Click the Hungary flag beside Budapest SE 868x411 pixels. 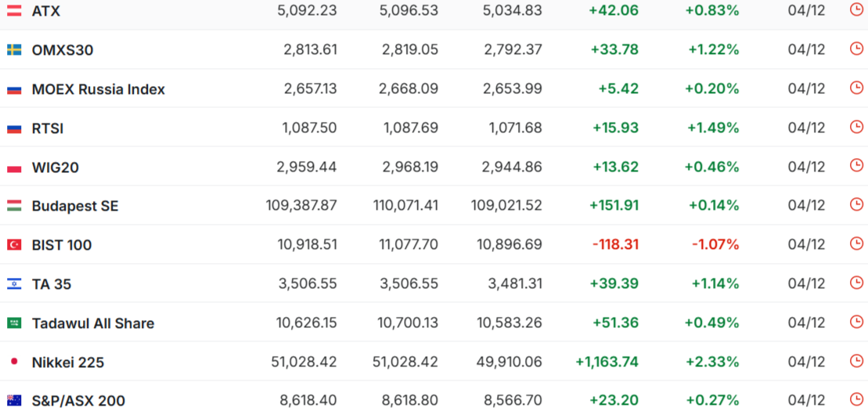tap(14, 206)
